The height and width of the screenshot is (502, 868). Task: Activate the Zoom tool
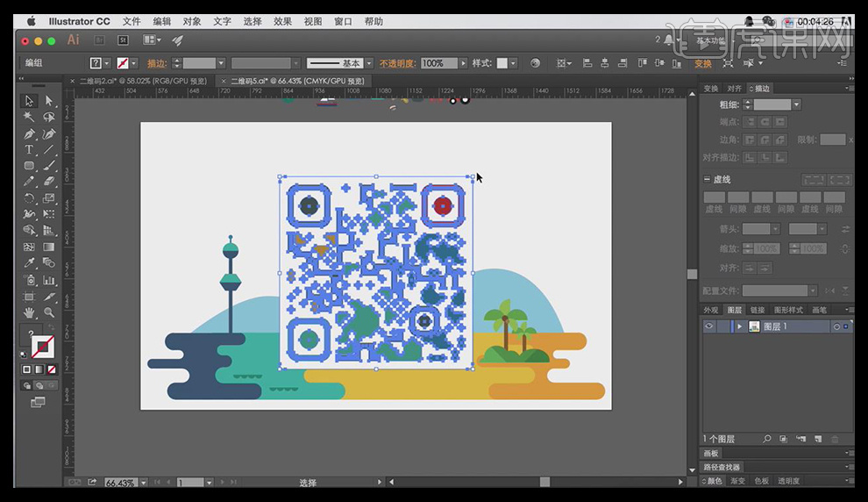point(49,312)
